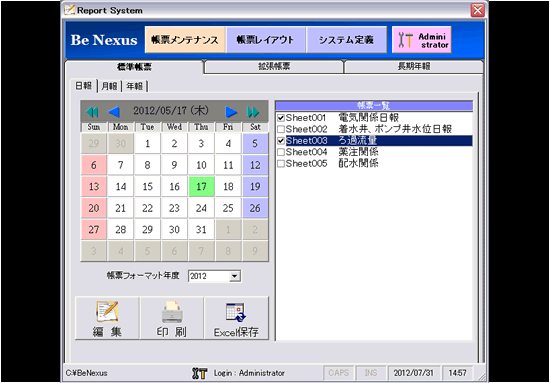Select the Sheet002 着水井、ポンプ井水位日報 row
This screenshot has height=383, width=550.
tap(374, 129)
